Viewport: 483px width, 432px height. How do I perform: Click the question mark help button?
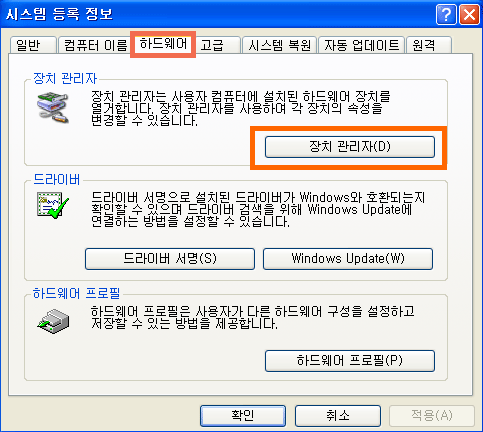446,15
